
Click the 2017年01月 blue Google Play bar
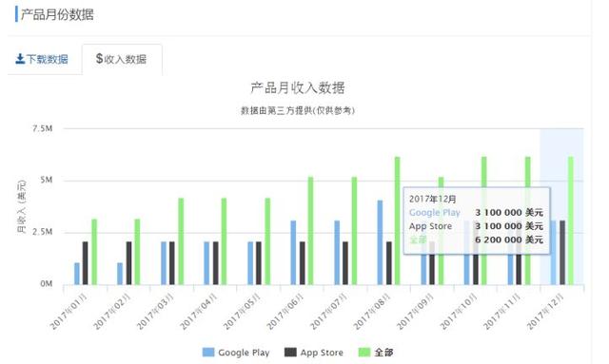77,274
